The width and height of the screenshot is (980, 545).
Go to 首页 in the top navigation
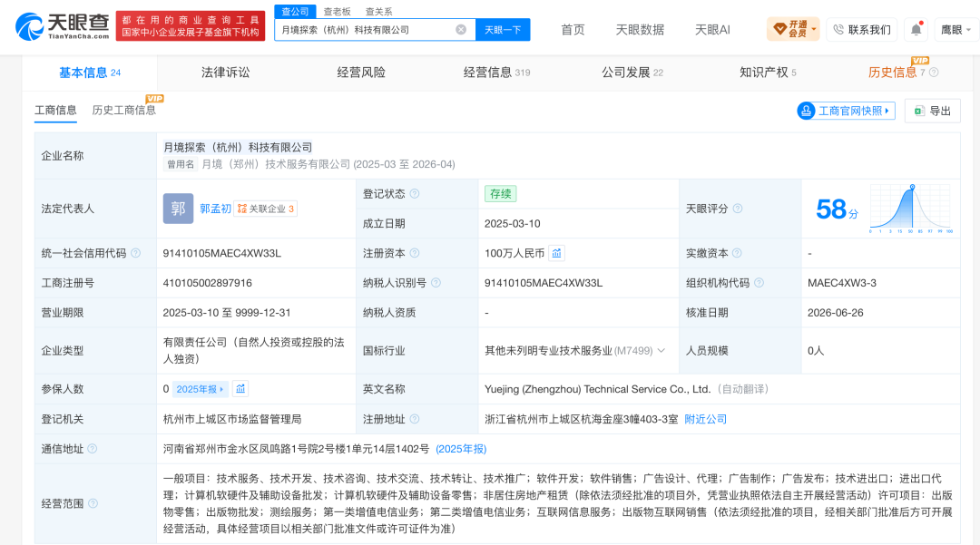tap(573, 29)
